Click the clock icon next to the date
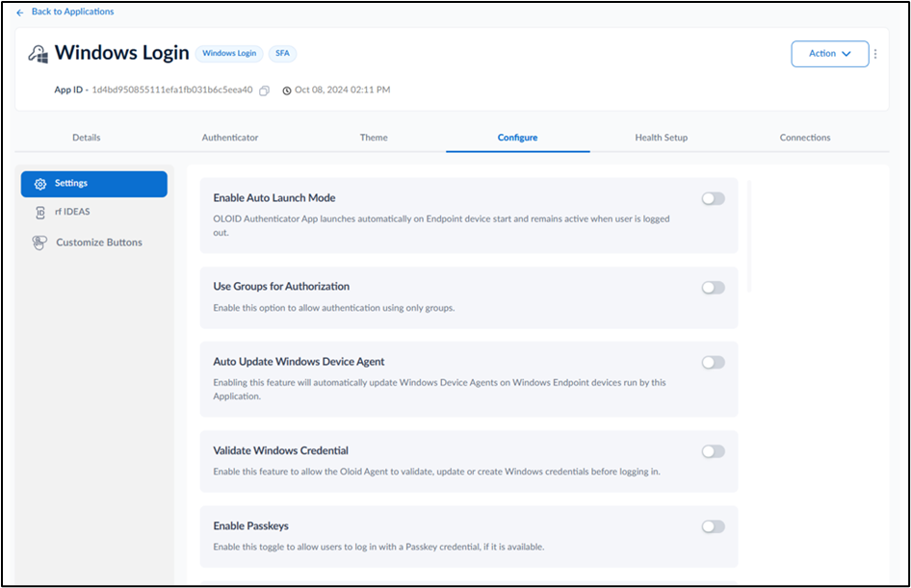Image resolution: width=911 pixels, height=588 pixels. (287, 90)
